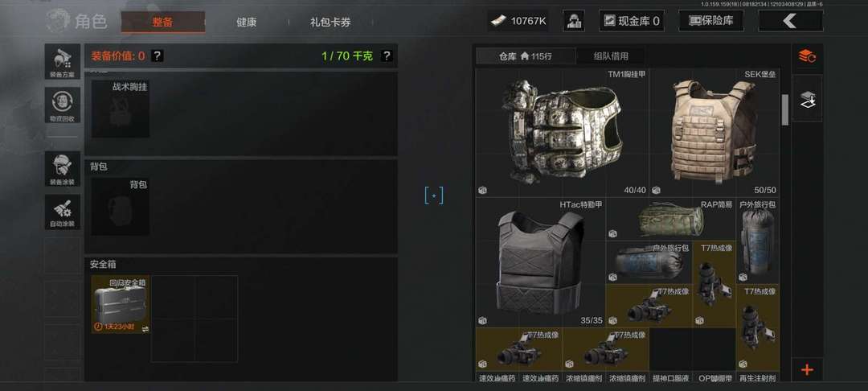Select the 回归安全箱 secure case item
Screen dimensions: 868x391
pyautogui.click(x=120, y=305)
